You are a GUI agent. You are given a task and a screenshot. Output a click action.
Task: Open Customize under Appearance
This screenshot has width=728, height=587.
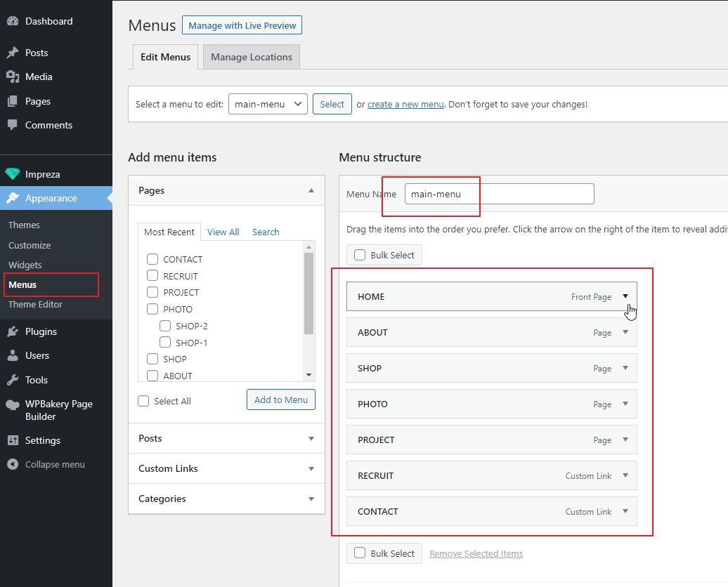(30, 245)
